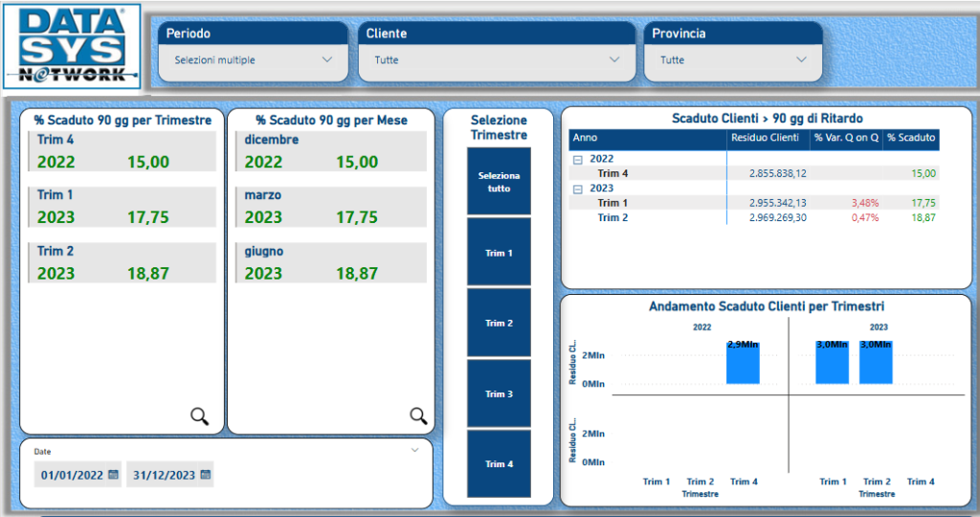This screenshot has height=517, width=980.
Task: Choose the Trim 3 slicer button
Action: (499, 393)
